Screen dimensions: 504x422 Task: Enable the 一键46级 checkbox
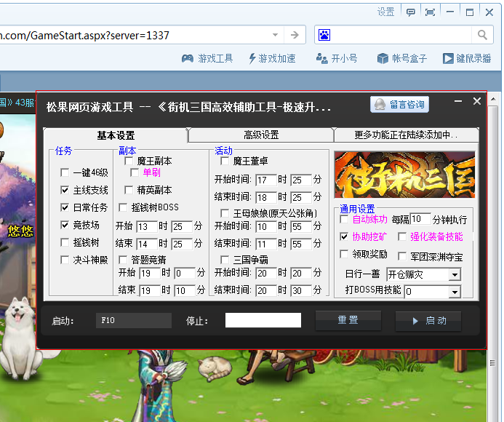coord(65,172)
